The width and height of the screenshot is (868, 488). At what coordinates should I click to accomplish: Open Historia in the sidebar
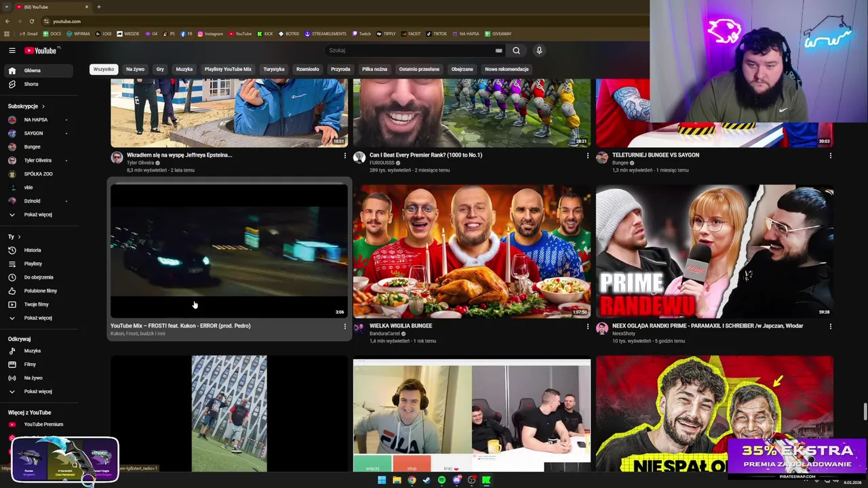click(x=39, y=250)
